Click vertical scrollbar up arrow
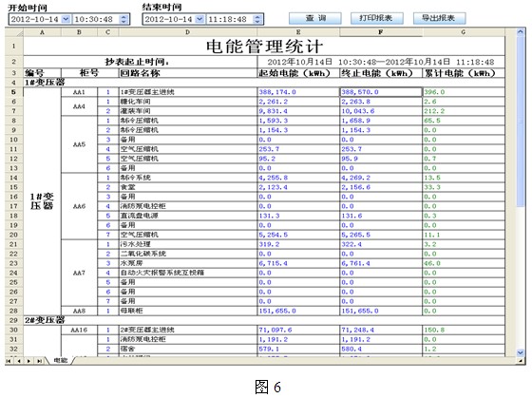Screen dimensions: 532x398 tap(521, 32)
